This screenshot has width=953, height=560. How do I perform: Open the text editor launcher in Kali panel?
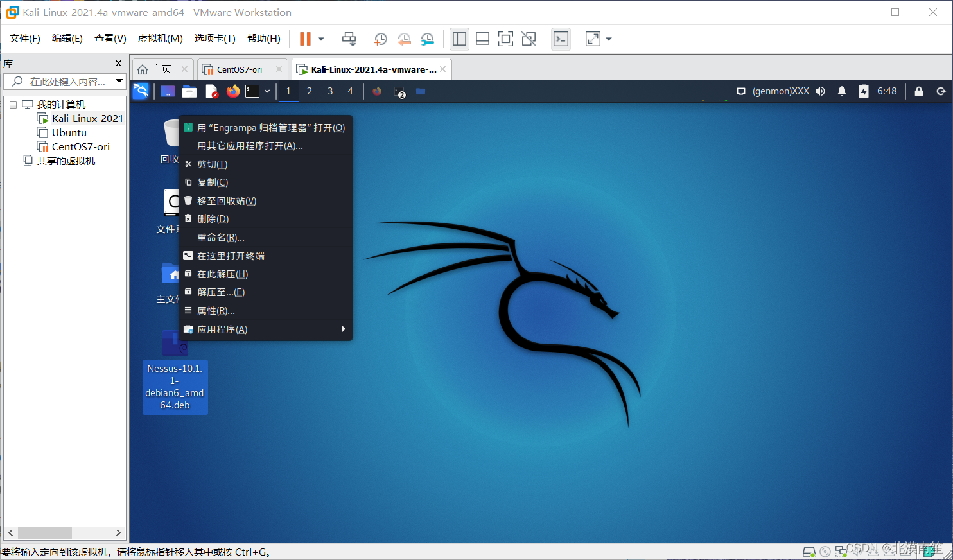point(211,91)
